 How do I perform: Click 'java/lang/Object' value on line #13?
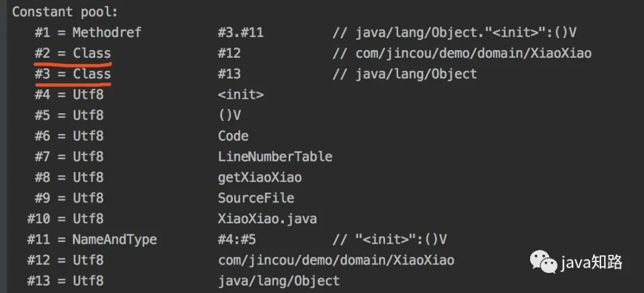pos(279,280)
